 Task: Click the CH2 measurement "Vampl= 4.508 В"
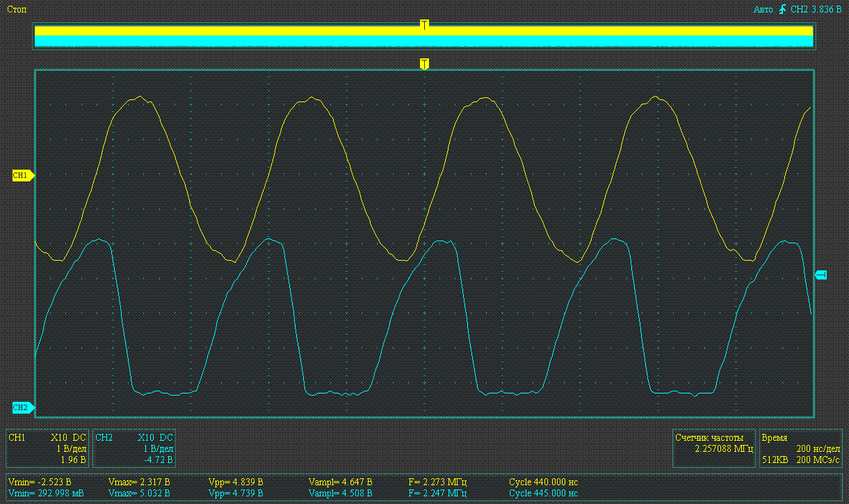point(340,493)
